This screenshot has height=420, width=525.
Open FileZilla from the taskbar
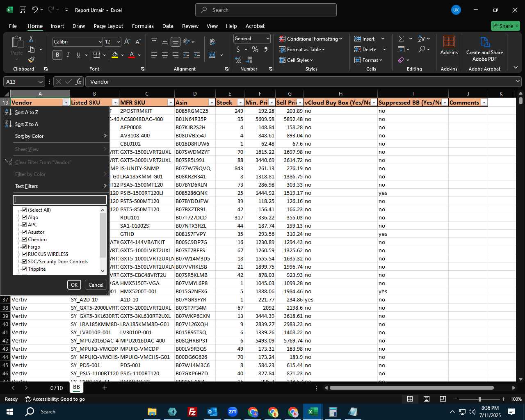coord(192,411)
